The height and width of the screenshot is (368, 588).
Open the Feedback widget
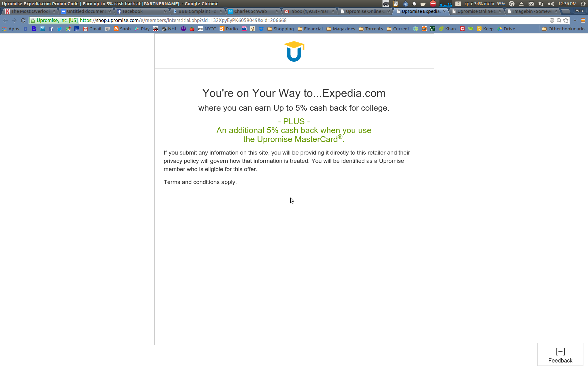coord(560,355)
